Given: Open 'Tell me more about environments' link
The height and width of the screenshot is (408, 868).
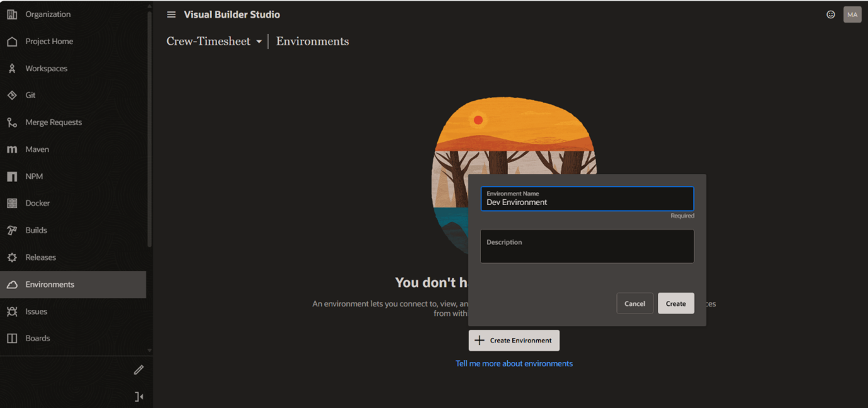Looking at the screenshot, I should [514, 363].
